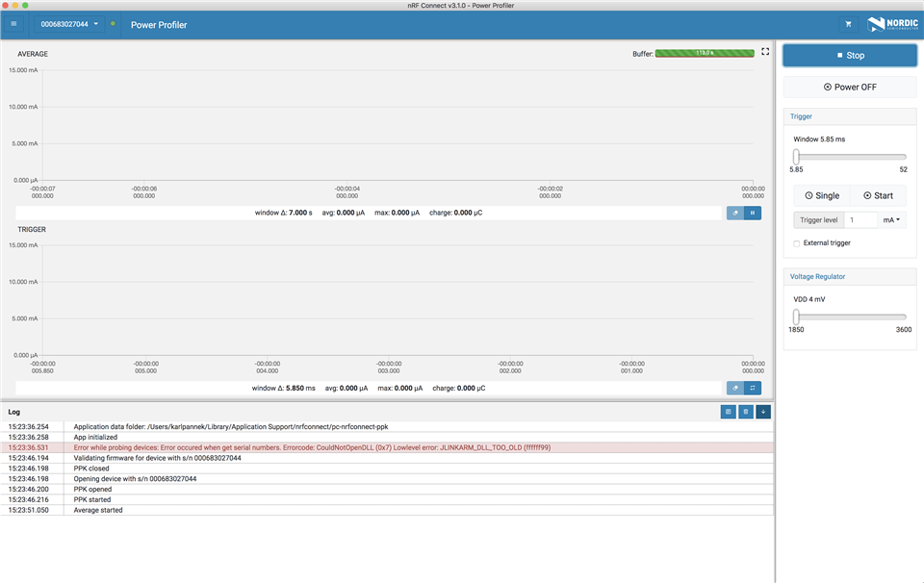Select the 'Opening device with s/n' log row

387,479
